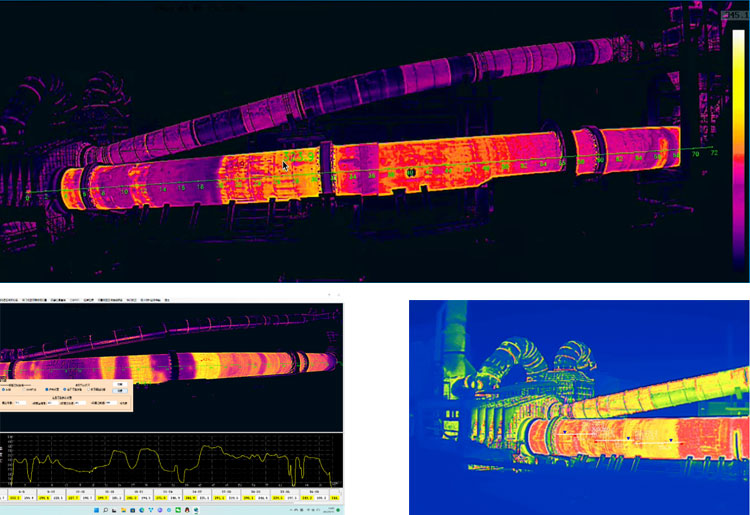Select the third radio option in settings dialog

click(47, 389)
